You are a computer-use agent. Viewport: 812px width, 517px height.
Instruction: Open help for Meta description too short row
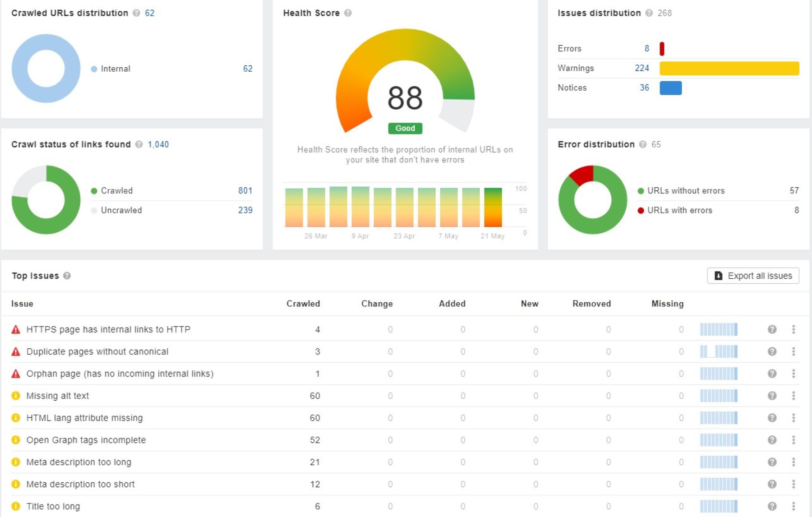pos(772,484)
